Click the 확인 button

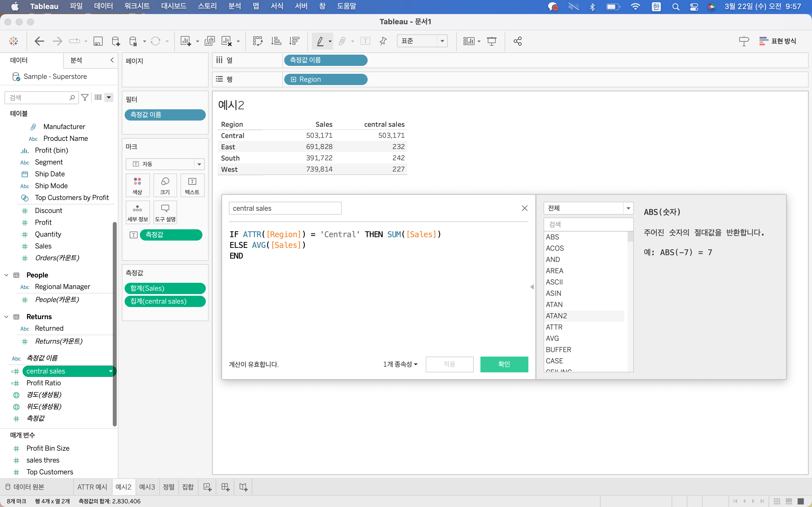504,364
